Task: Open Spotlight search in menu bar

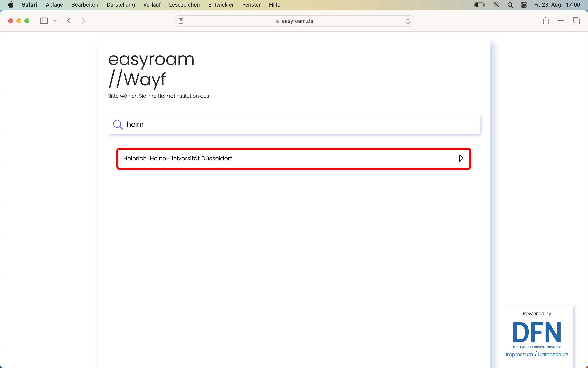Action: coord(510,5)
